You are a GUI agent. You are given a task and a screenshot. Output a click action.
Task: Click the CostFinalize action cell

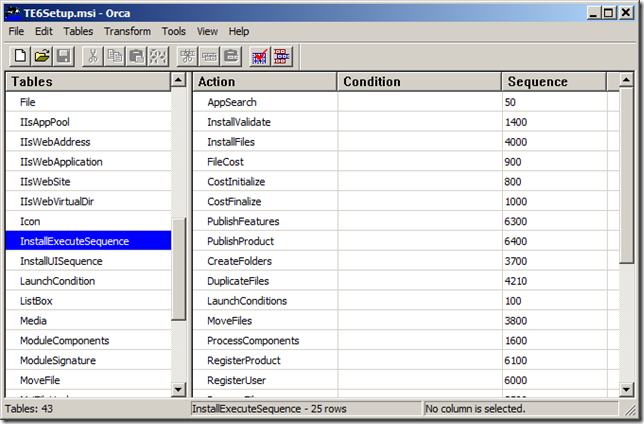point(265,201)
